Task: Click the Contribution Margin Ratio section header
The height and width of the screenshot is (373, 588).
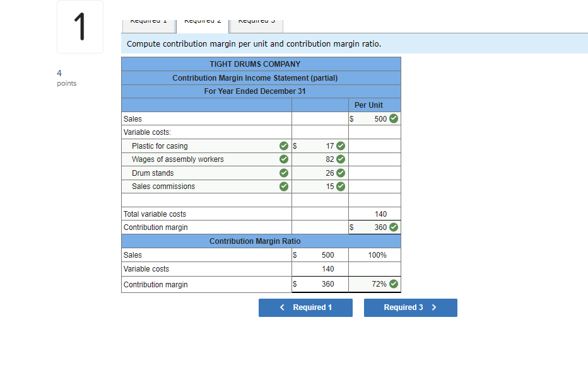Action: 261,241
